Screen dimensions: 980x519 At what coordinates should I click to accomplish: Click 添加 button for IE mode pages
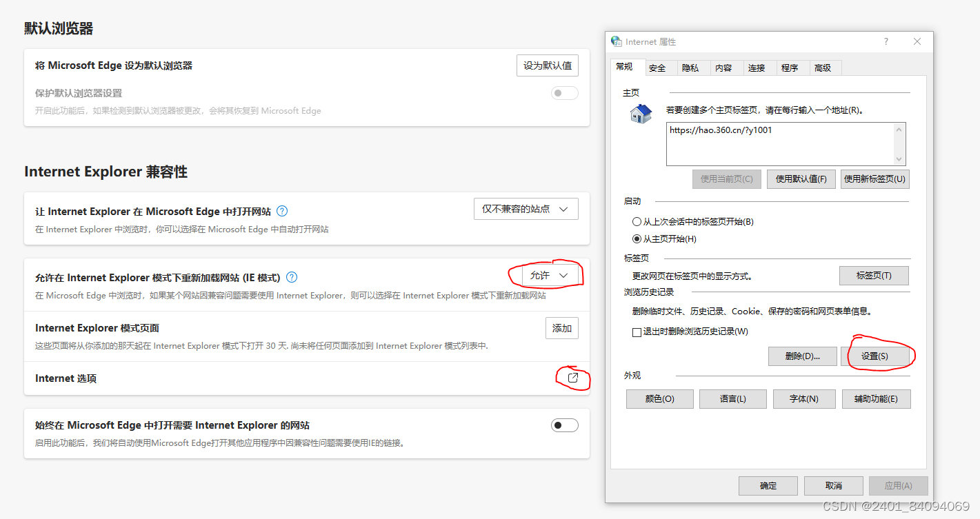pos(562,328)
